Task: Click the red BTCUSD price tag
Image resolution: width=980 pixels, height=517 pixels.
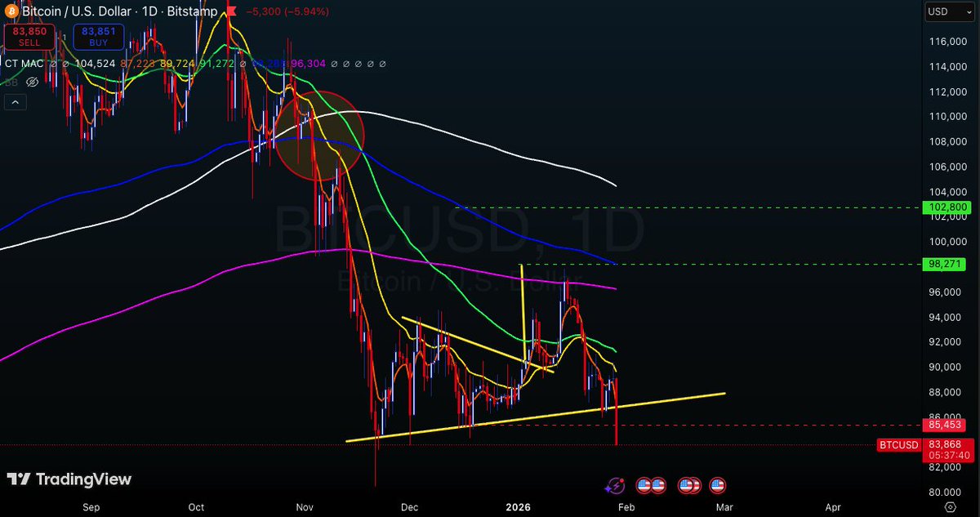Action: (x=899, y=445)
